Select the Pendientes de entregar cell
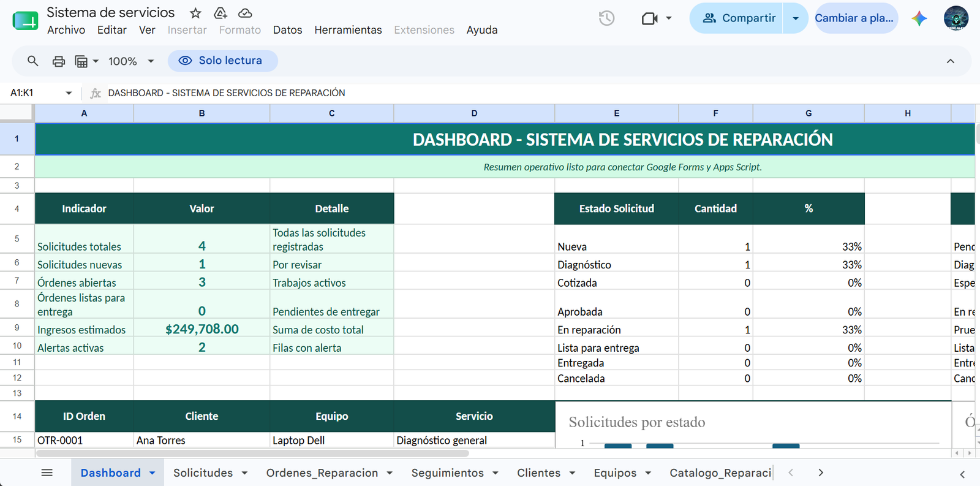This screenshot has width=980, height=486. (331, 304)
